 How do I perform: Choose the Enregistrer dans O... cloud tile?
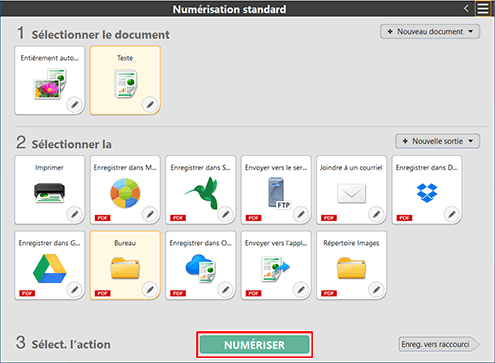tap(201, 265)
